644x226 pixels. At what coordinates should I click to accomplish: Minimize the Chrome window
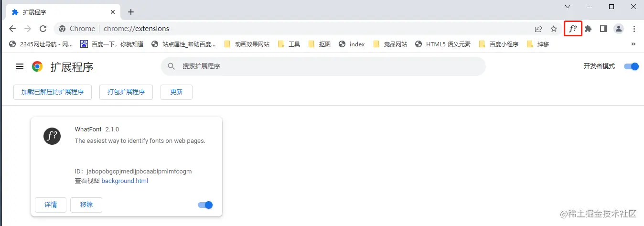(590, 7)
